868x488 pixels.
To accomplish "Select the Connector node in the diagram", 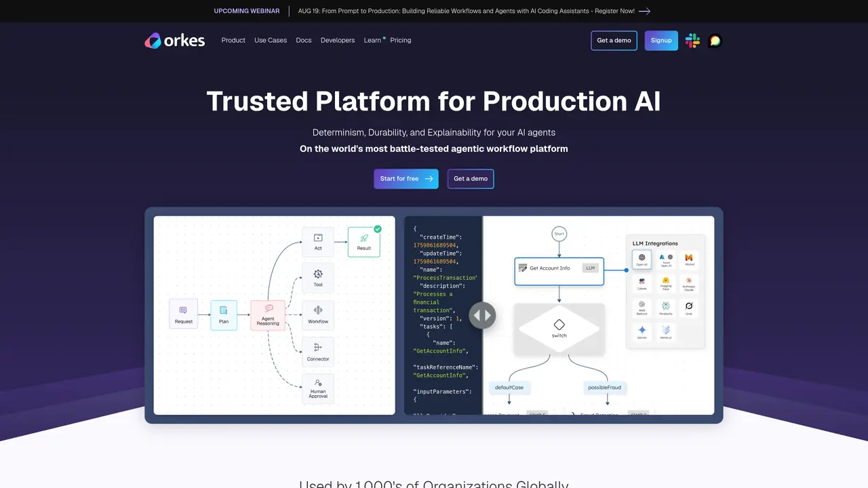I will 318,352.
